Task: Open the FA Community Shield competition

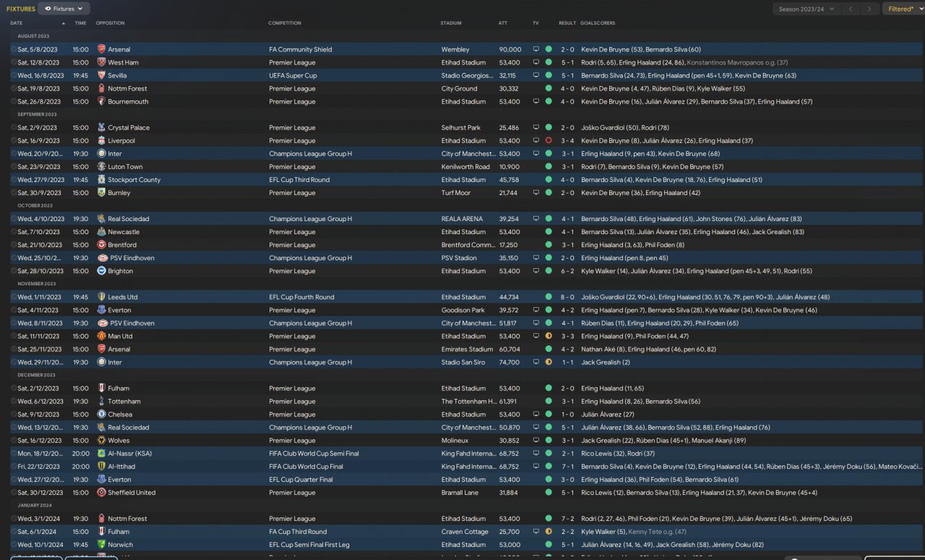Action: [301, 50]
